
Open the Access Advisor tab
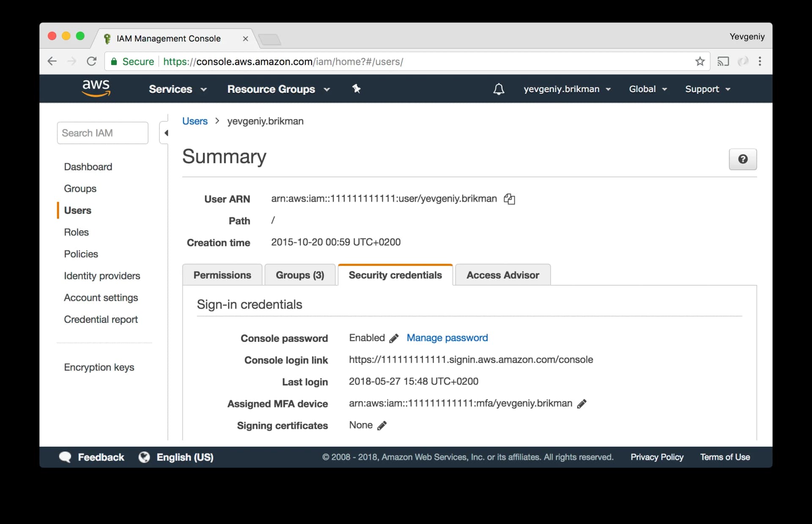(503, 275)
